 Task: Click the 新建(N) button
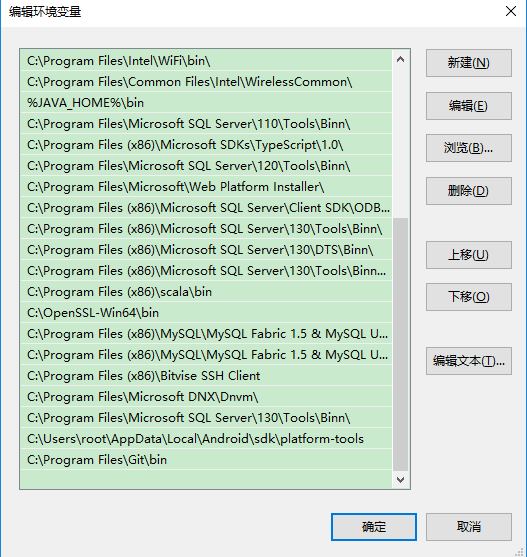point(469,63)
